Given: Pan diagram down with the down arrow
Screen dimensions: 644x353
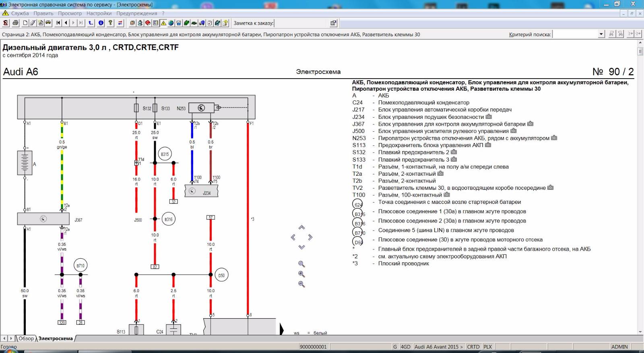Looking at the screenshot, I should [301, 247].
